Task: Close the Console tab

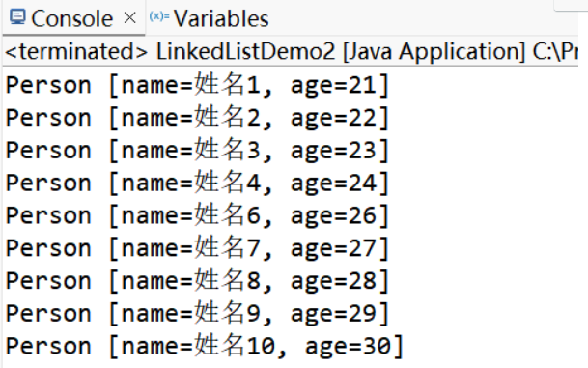Action: click(130, 17)
